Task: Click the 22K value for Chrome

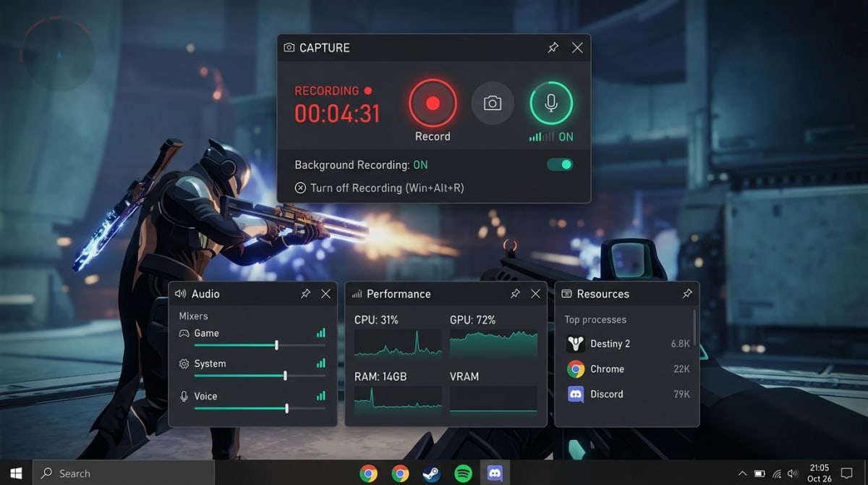Action: pyautogui.click(x=681, y=369)
